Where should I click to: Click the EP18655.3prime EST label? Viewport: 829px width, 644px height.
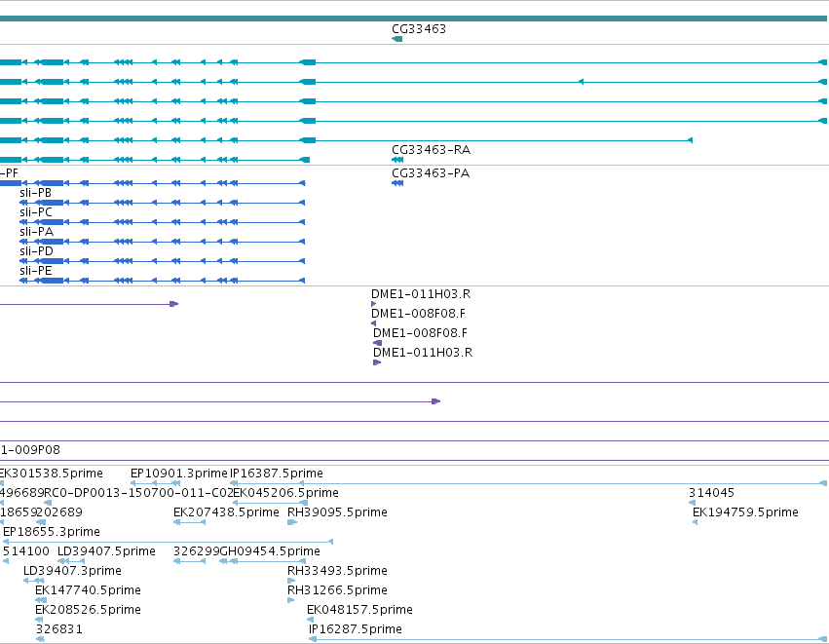tap(52, 532)
